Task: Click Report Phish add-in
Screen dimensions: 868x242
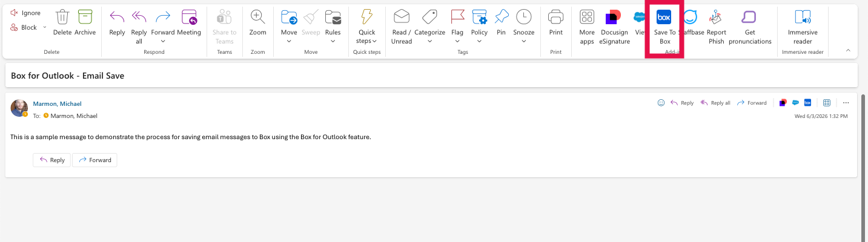Action: 717,27
